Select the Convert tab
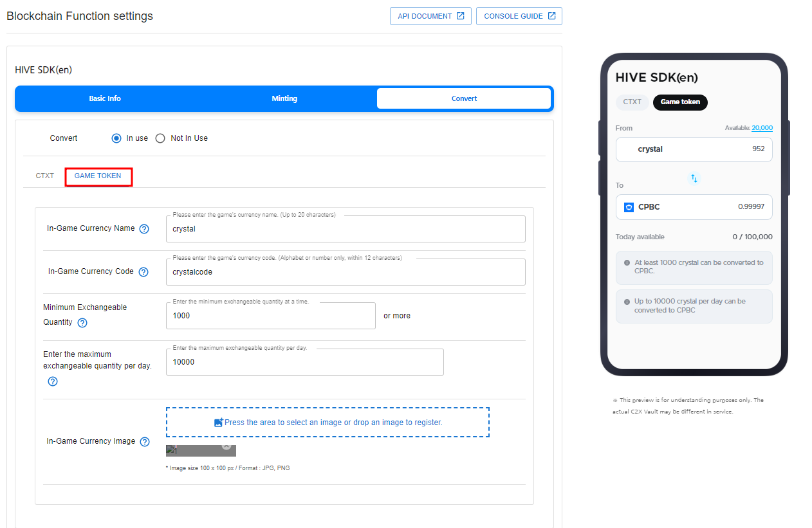812x528 pixels. [x=464, y=98]
